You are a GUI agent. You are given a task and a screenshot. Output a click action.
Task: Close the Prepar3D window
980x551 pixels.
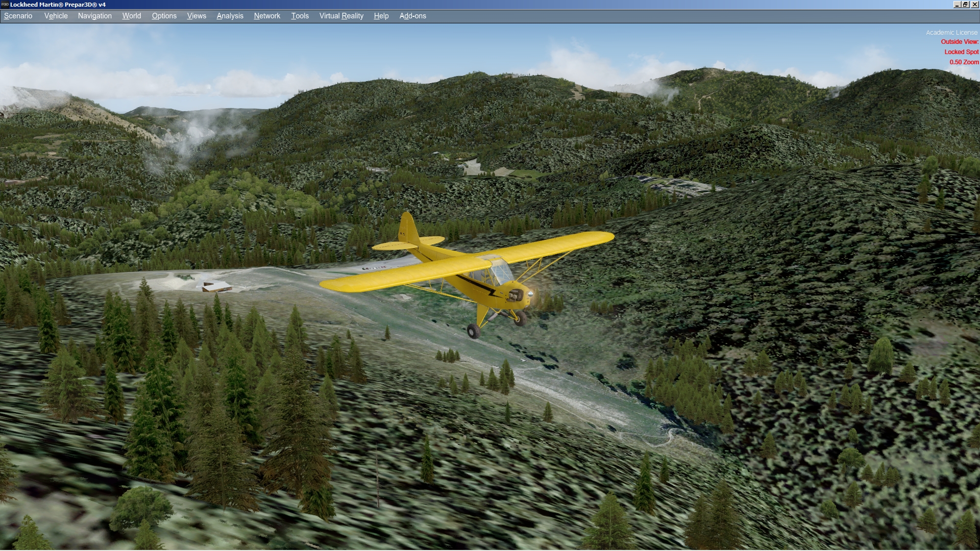click(x=974, y=4)
